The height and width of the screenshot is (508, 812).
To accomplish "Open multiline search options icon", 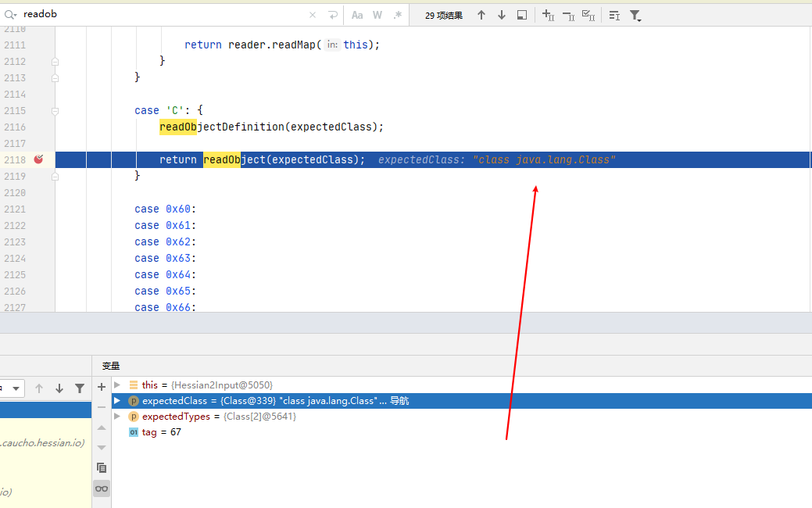I will 614,15.
